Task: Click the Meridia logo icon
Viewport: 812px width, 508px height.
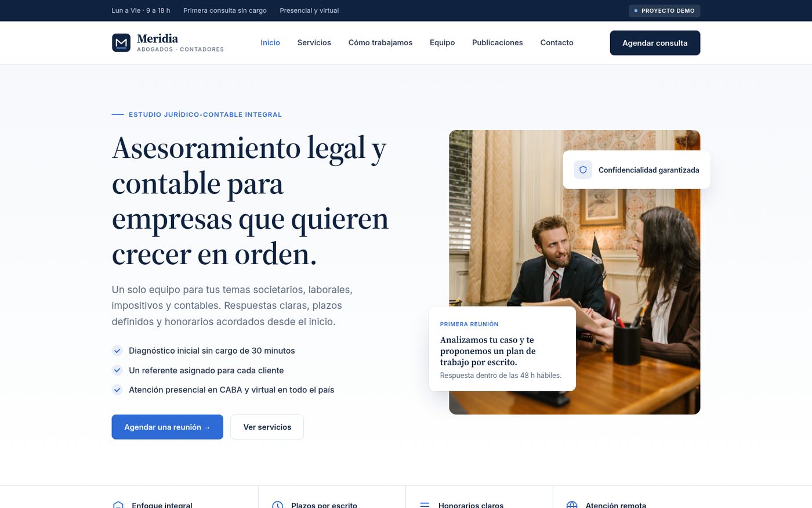Action: click(x=121, y=43)
